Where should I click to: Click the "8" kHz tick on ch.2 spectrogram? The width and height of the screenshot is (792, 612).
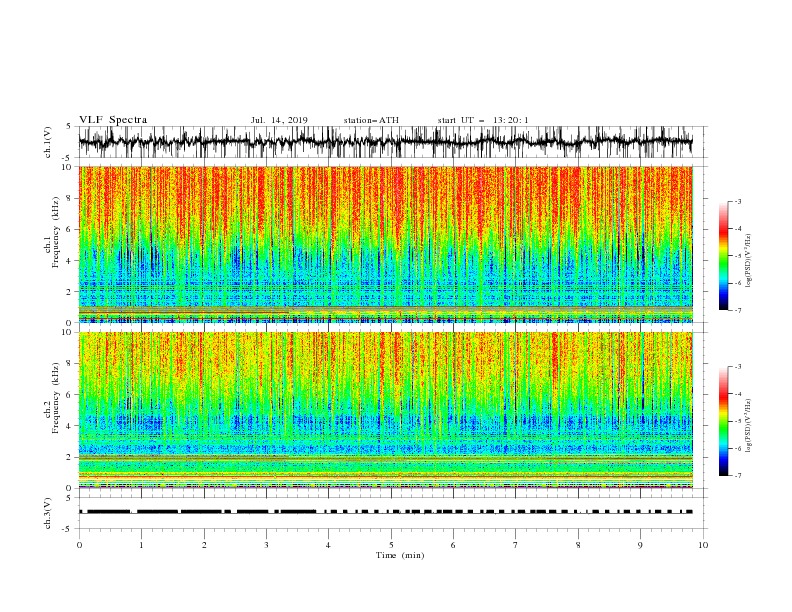pyautogui.click(x=71, y=364)
